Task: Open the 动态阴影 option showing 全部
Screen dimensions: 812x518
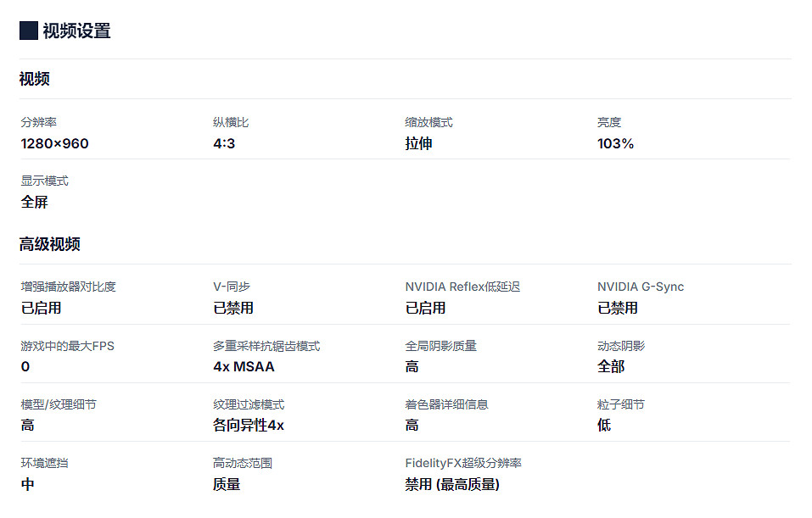Action: click(x=612, y=366)
